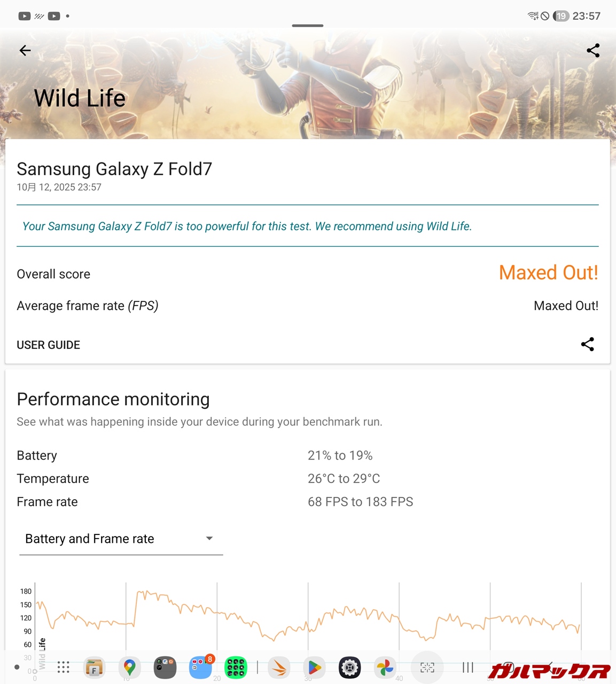Open Google Photos pinwheel icon
The height and width of the screenshot is (684, 616).
(385, 667)
